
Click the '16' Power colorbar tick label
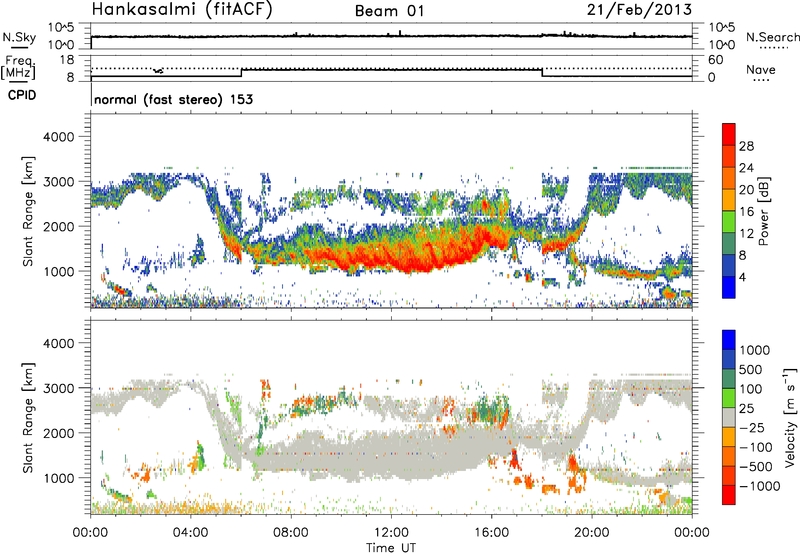click(746, 212)
